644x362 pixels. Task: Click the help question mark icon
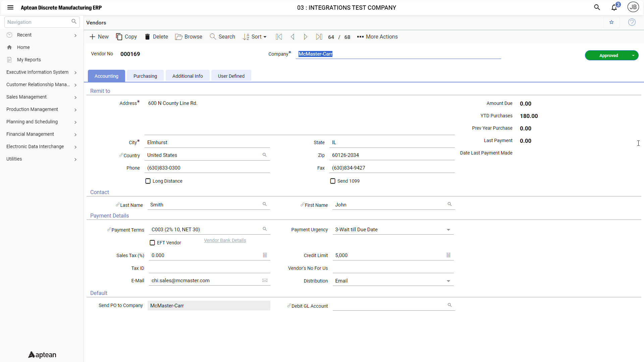pyautogui.click(x=632, y=22)
